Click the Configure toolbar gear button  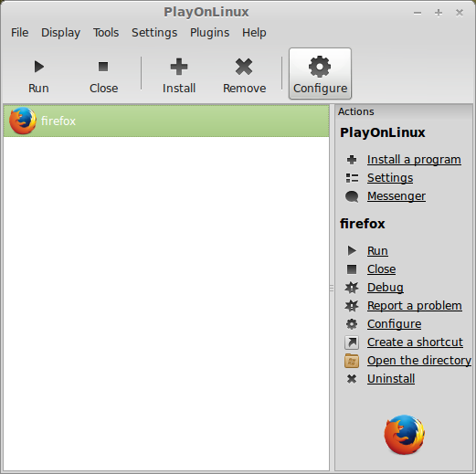[x=320, y=73]
